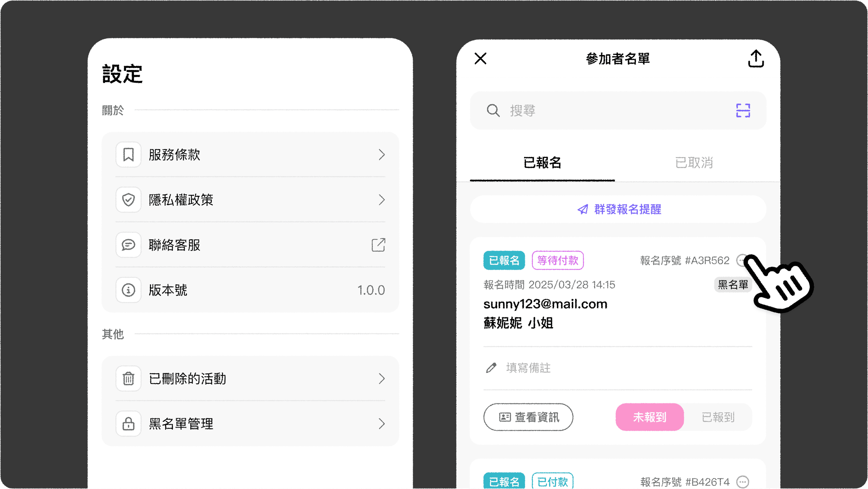Open 黑名單管理 in settings
Screen dimensions: 868x489
coord(250,424)
